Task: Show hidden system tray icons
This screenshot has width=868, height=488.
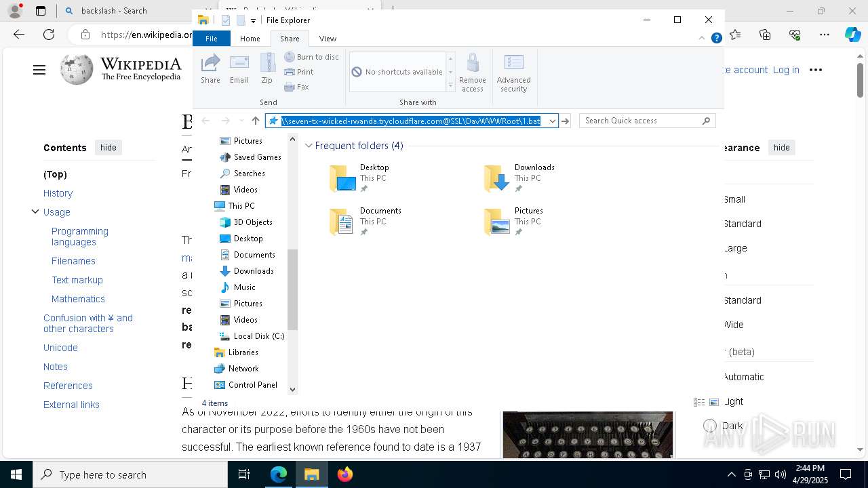Action: pyautogui.click(x=731, y=474)
